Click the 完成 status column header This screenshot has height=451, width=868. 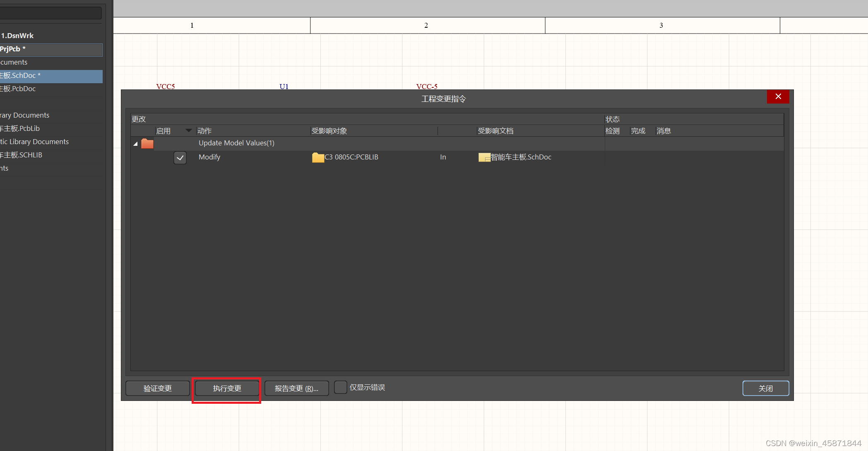638,131
